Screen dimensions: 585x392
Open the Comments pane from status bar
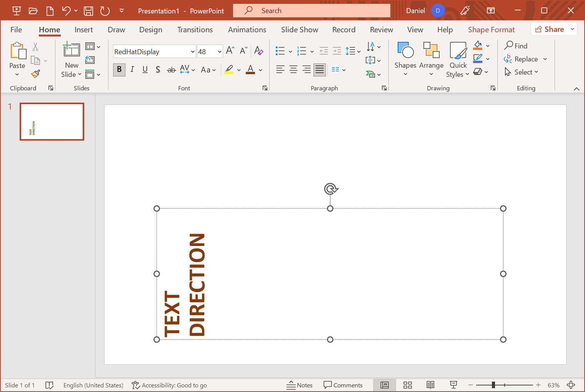(343, 385)
